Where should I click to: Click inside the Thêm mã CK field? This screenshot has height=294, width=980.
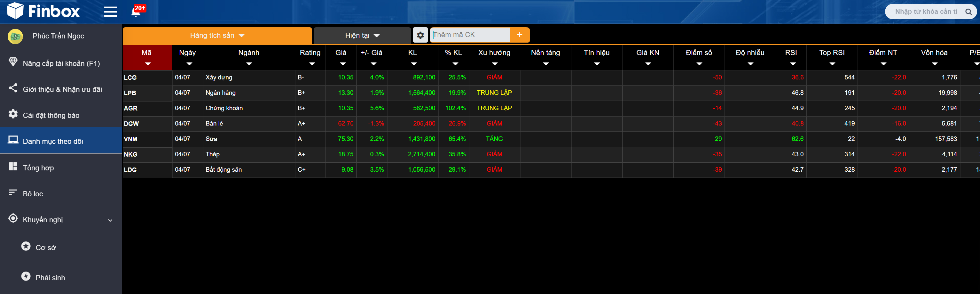click(470, 35)
